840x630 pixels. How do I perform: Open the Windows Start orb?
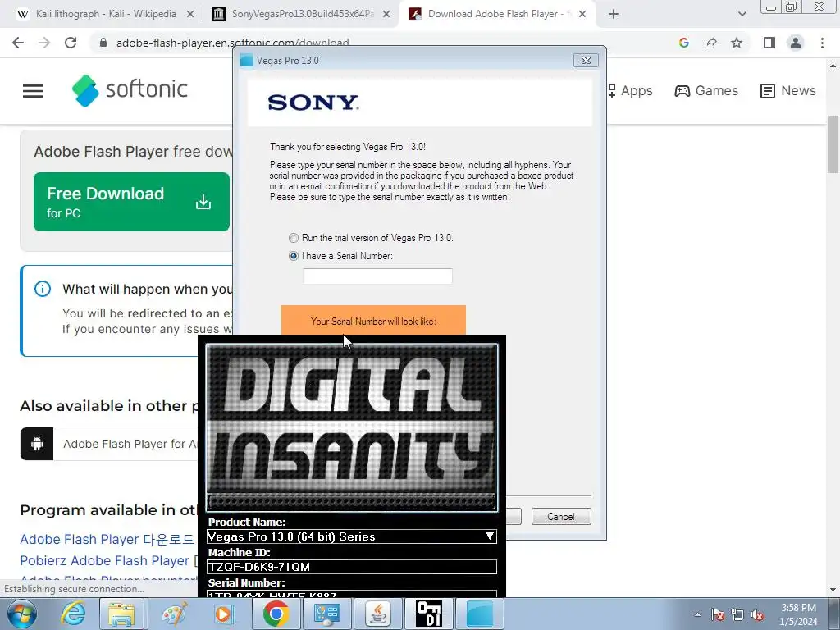click(x=21, y=614)
